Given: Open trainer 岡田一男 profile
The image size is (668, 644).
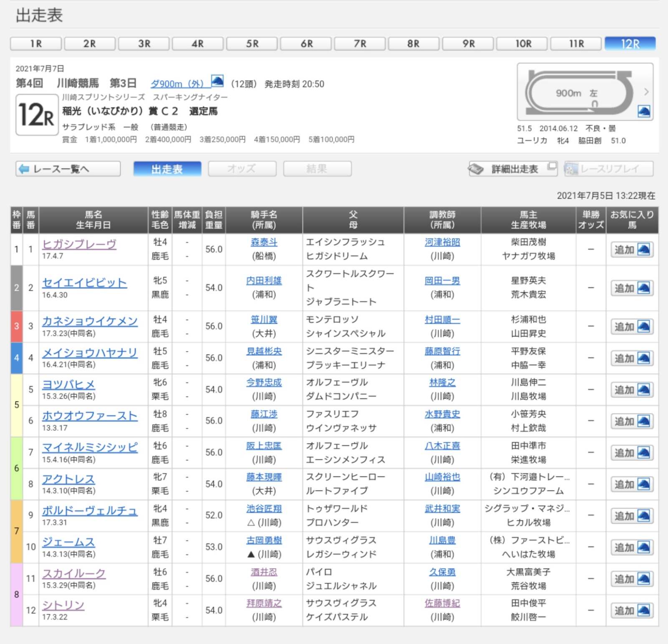Looking at the screenshot, I should pyautogui.click(x=443, y=281).
